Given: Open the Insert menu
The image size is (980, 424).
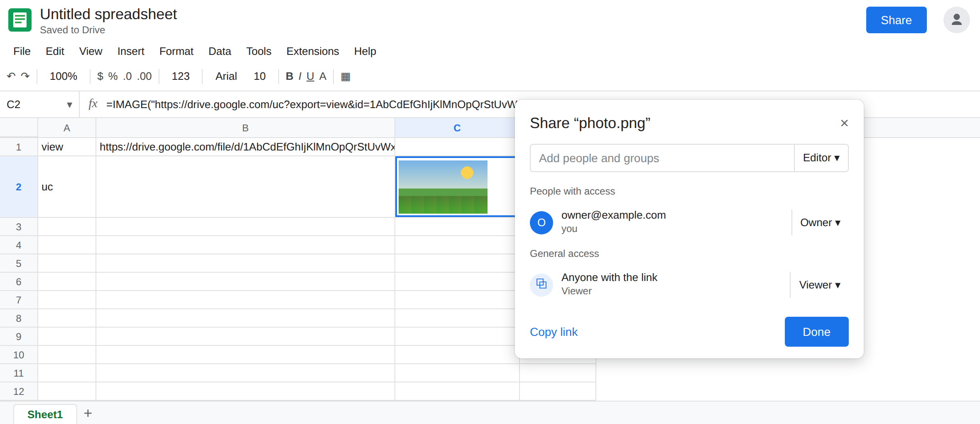Looking at the screenshot, I should click(131, 51).
